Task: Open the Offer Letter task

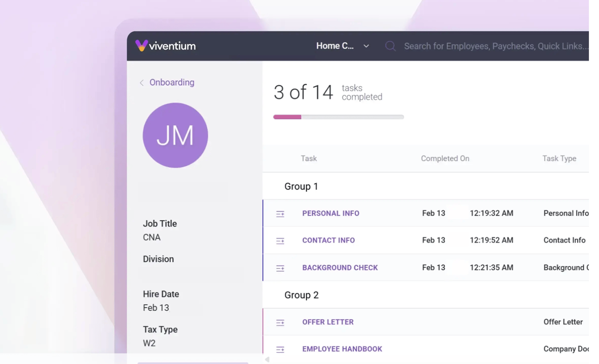Action: tap(328, 322)
